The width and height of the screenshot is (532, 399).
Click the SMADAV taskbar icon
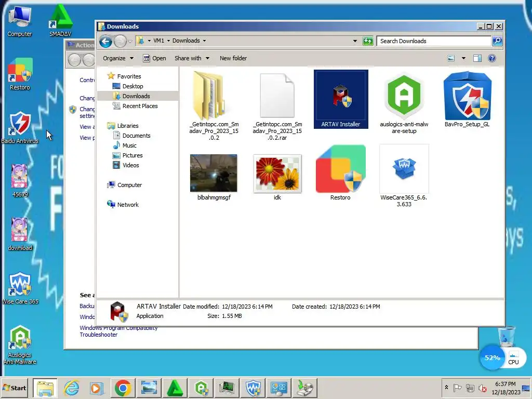(175, 388)
